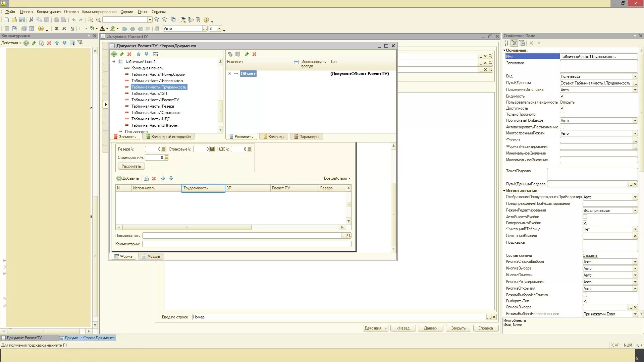
Task: Click the Рассчитать button on the form
Action: (131, 166)
